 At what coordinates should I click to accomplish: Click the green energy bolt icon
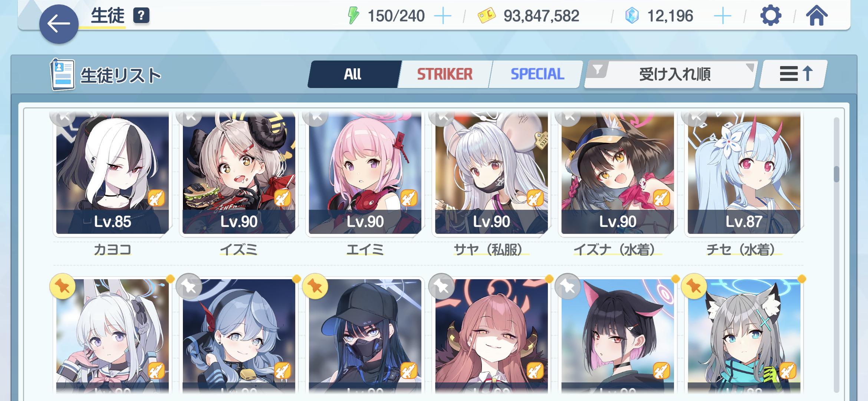tap(353, 16)
